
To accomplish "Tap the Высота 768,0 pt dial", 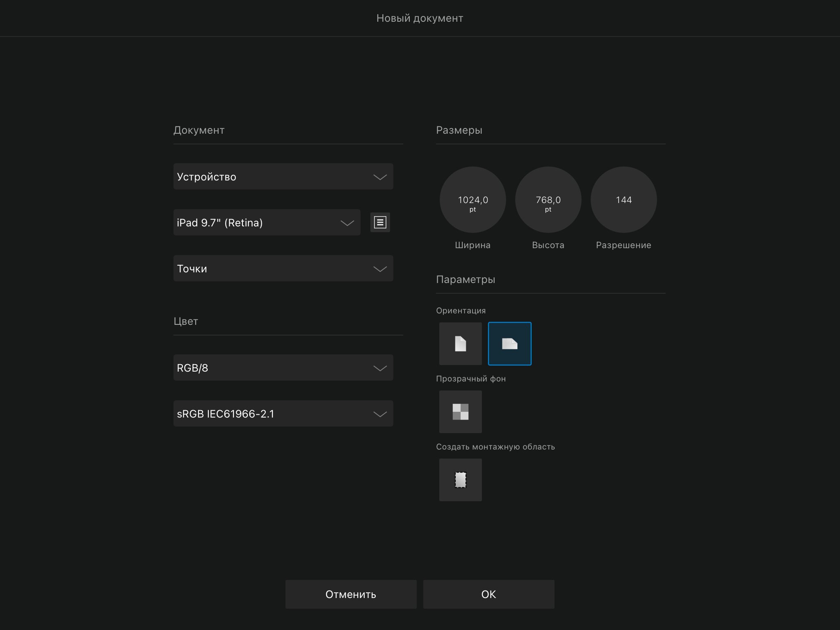I will tap(548, 200).
